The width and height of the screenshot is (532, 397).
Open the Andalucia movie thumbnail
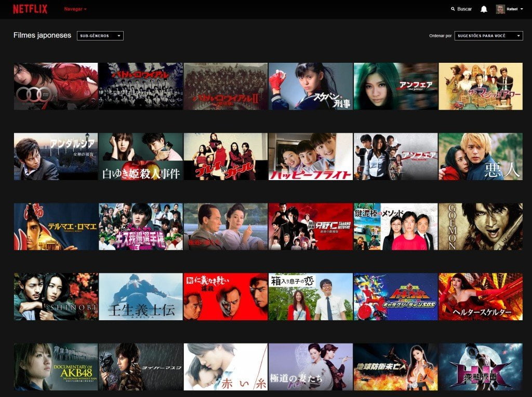(56, 156)
